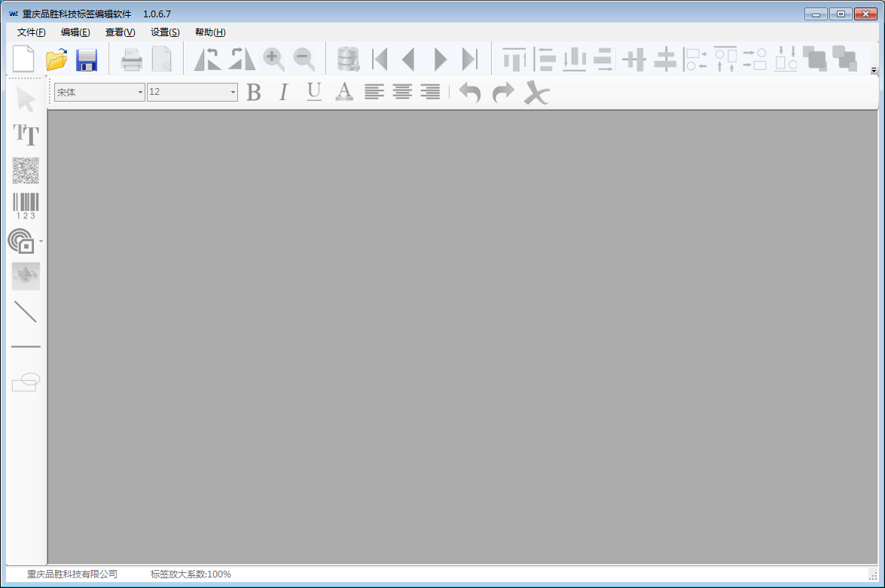The image size is (885, 588).
Task: Open the font color picker
Action: coord(344,92)
